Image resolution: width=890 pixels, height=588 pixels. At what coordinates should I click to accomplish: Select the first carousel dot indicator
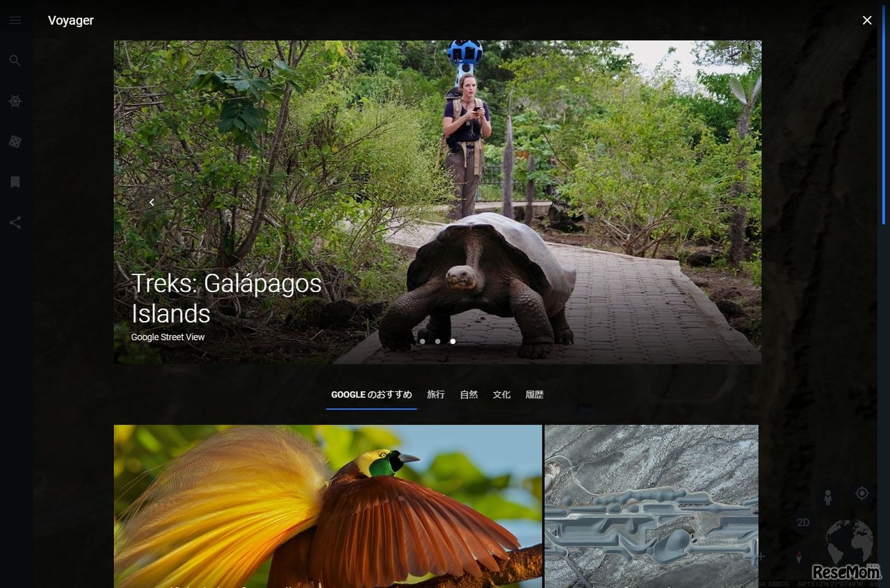(422, 341)
